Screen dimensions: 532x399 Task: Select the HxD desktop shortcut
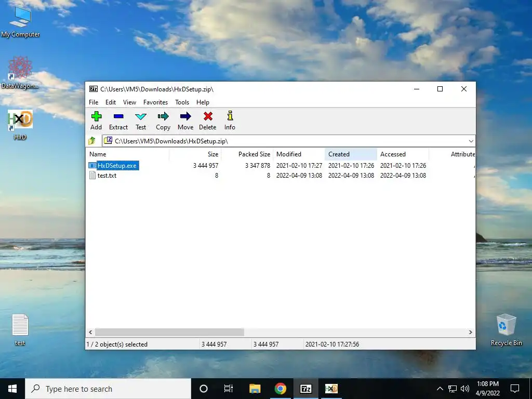point(20,125)
